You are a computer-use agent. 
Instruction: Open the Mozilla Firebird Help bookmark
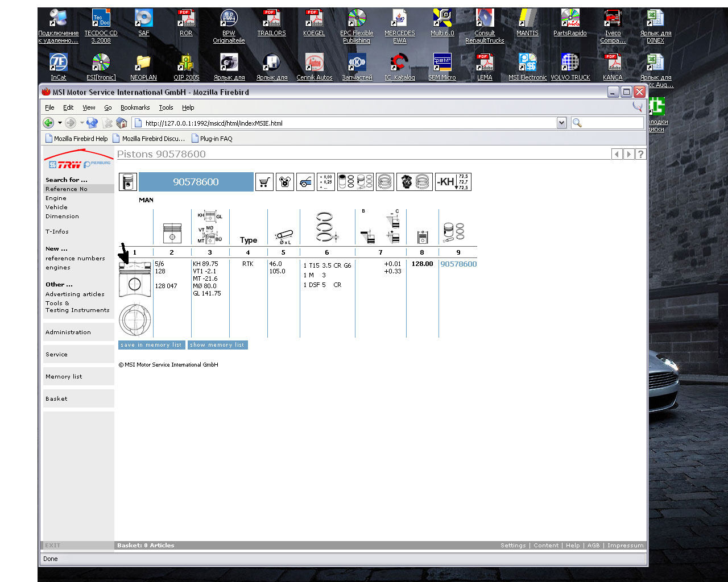[77, 139]
